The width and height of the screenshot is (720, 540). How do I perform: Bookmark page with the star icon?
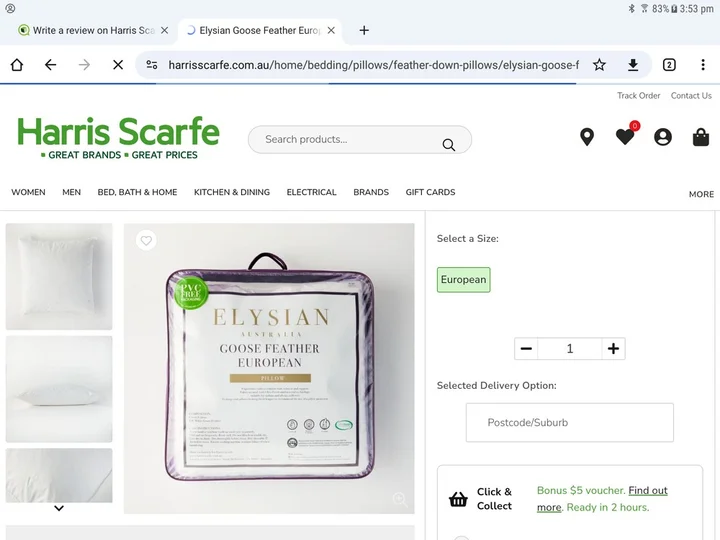599,65
